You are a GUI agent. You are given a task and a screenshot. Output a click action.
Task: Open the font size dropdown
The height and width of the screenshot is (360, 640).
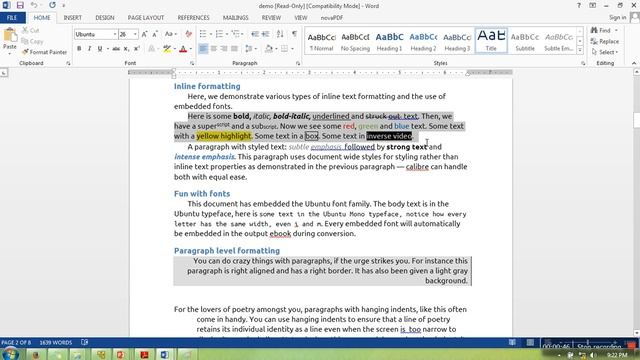pos(135,34)
